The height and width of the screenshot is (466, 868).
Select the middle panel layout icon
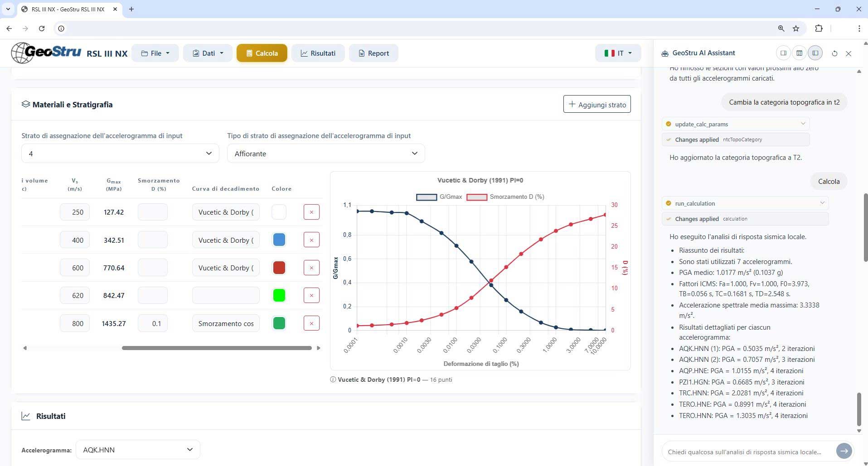click(799, 53)
